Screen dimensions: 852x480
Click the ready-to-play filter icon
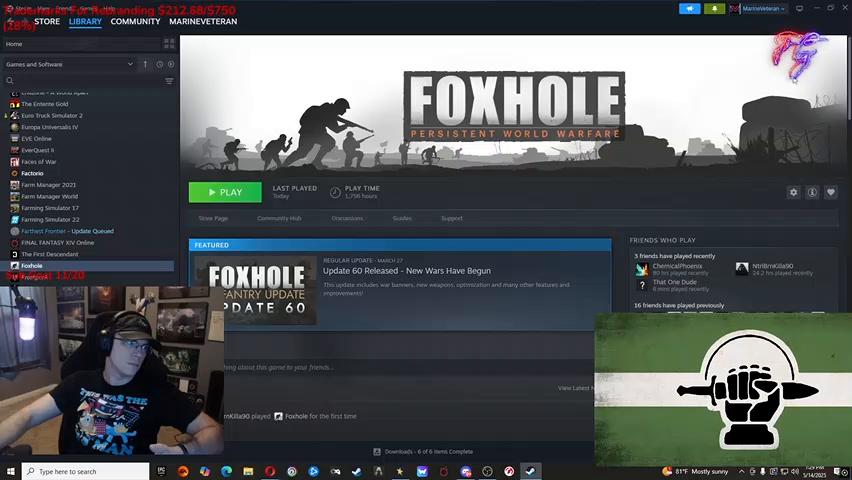171,64
